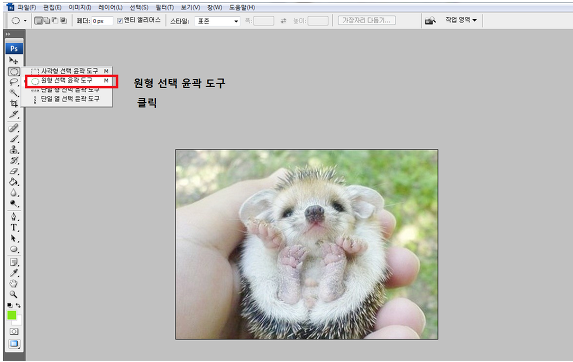Select the Brush tool
Screen dimensions: 573x362
14,138
